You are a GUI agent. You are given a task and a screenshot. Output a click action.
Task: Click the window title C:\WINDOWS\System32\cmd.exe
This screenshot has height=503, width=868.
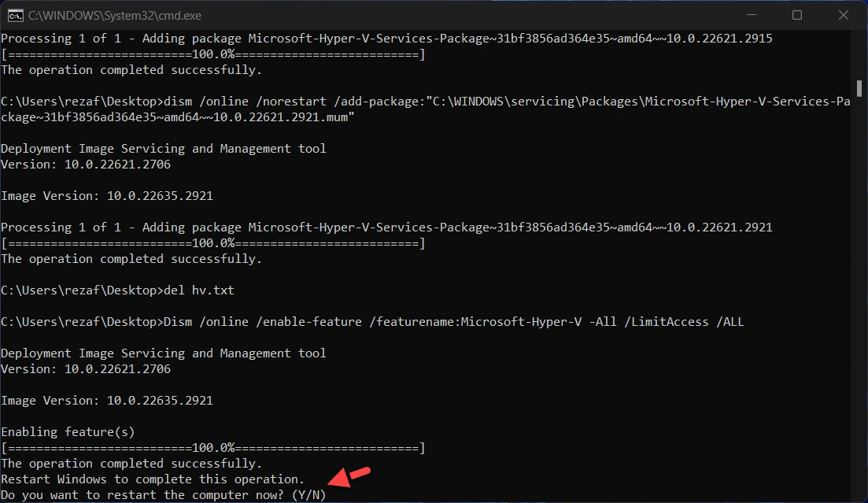tap(115, 16)
